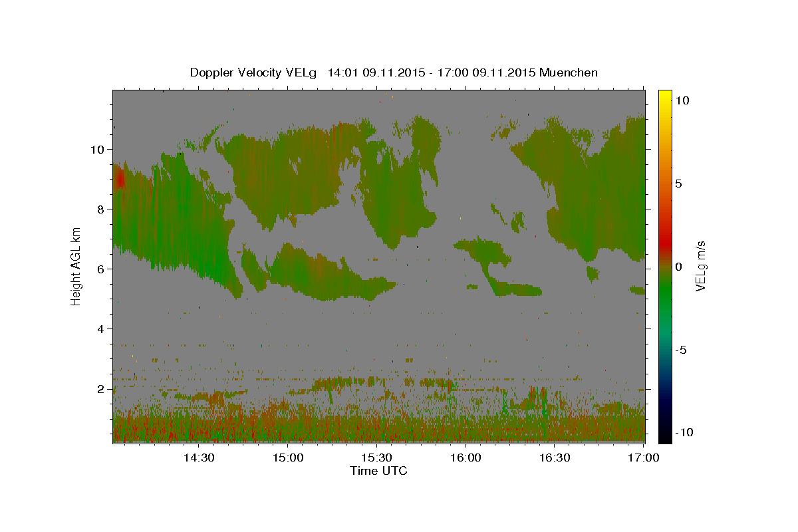Viewport: 798px width, 532px height.
Task: Click the colorbar value -10 label
Action: (x=684, y=433)
